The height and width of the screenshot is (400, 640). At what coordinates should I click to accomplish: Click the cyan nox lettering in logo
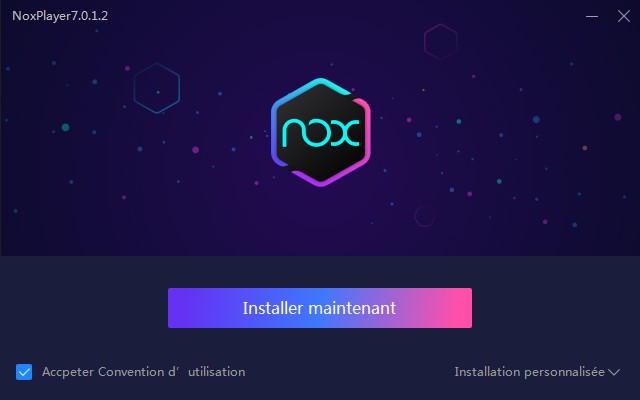click(x=321, y=132)
